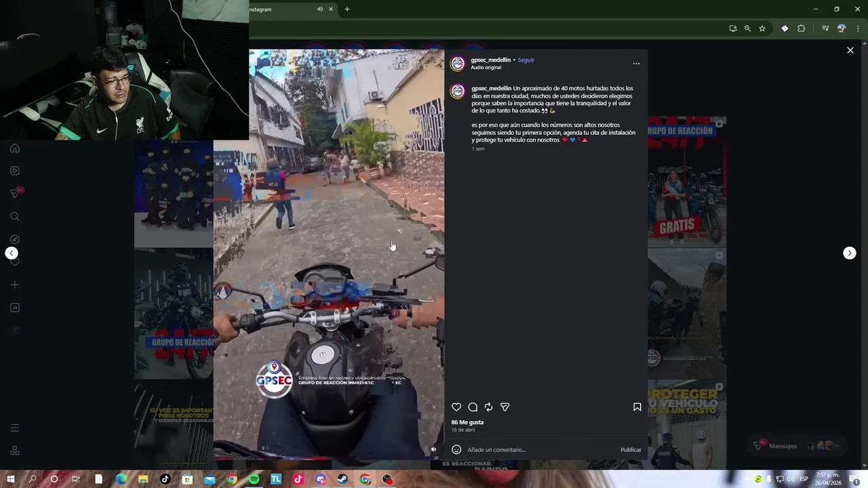Click the install app icon in the address bar
The width and height of the screenshot is (868, 488).
pos(733,28)
